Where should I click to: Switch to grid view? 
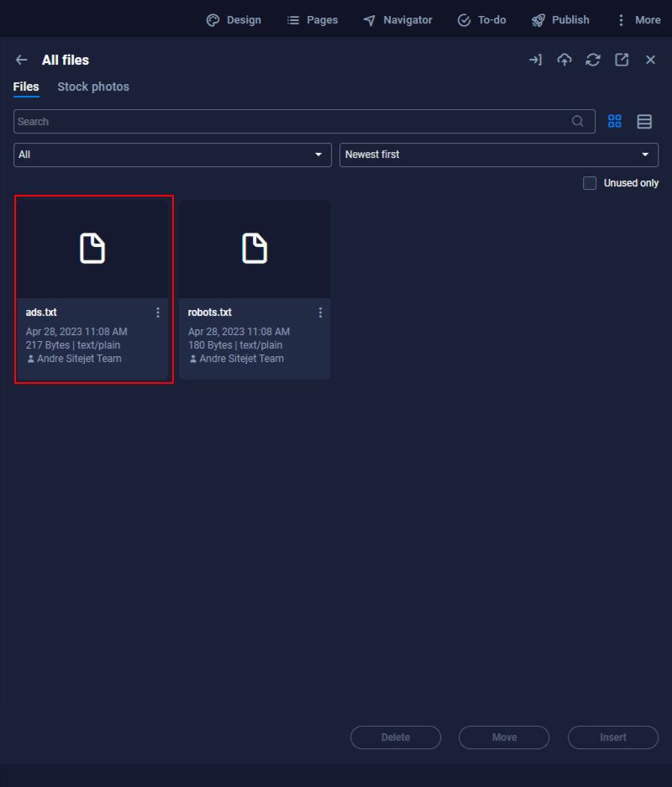click(x=615, y=122)
